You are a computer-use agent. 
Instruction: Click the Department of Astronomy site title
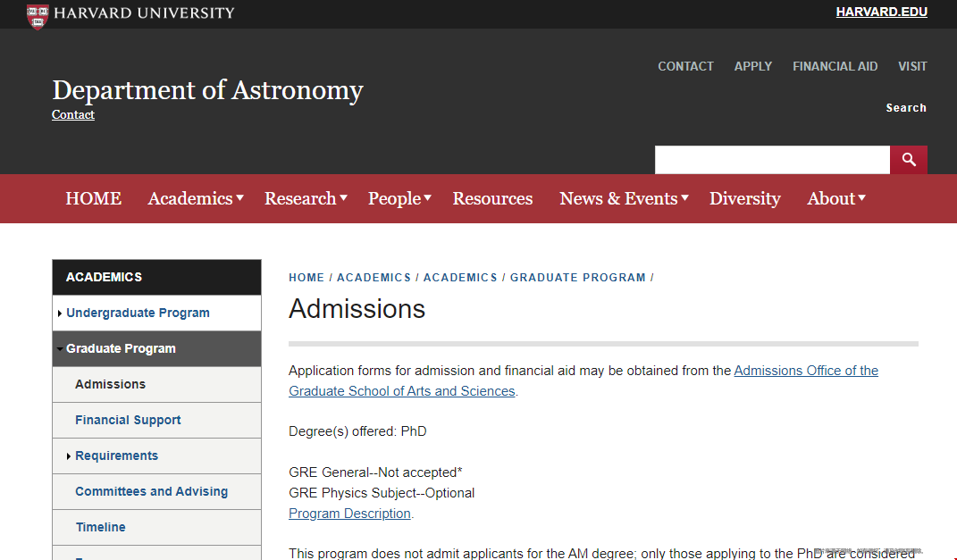tap(207, 90)
